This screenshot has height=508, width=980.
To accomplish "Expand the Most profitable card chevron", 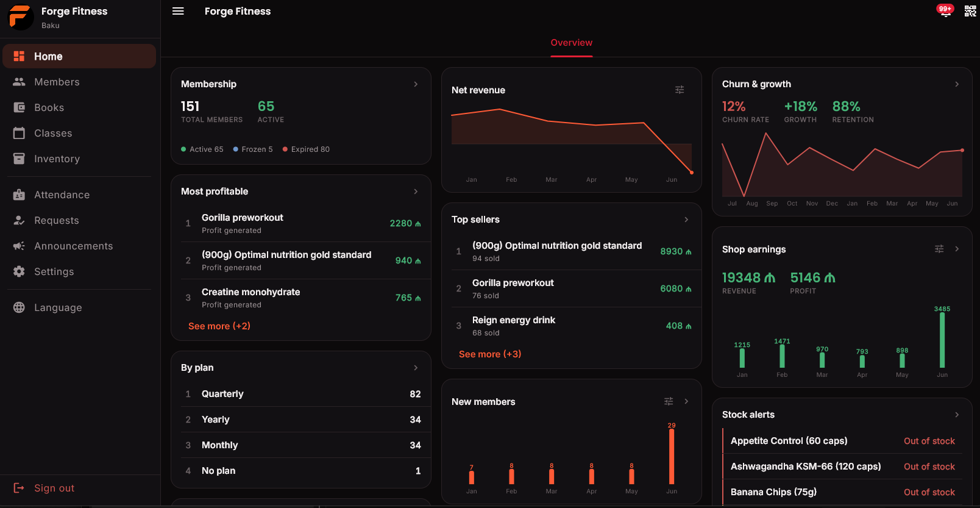I will (x=416, y=191).
